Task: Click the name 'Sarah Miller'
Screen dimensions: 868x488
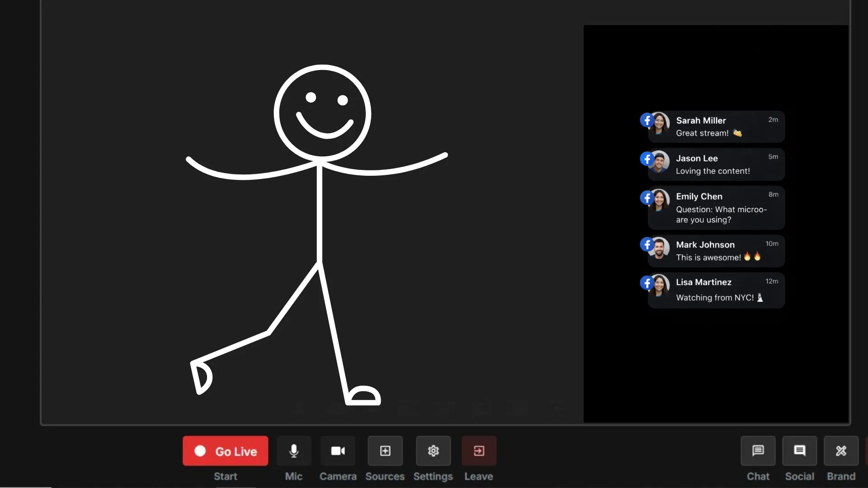Action: coord(701,121)
